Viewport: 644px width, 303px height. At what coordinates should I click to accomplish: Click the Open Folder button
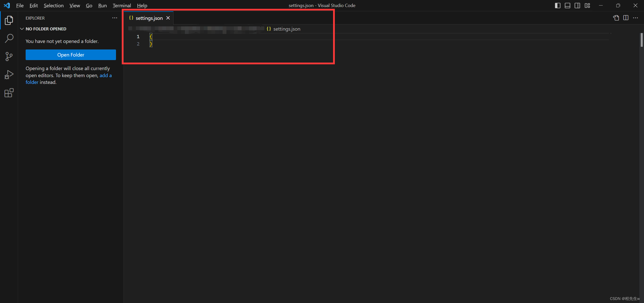(71, 55)
